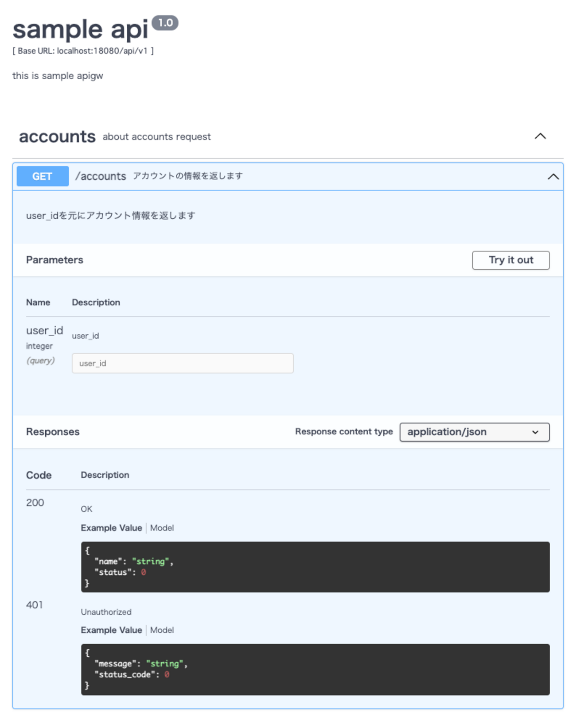Click the 200 response example code block
The width and height of the screenshot is (576, 728).
pyautogui.click(x=315, y=567)
